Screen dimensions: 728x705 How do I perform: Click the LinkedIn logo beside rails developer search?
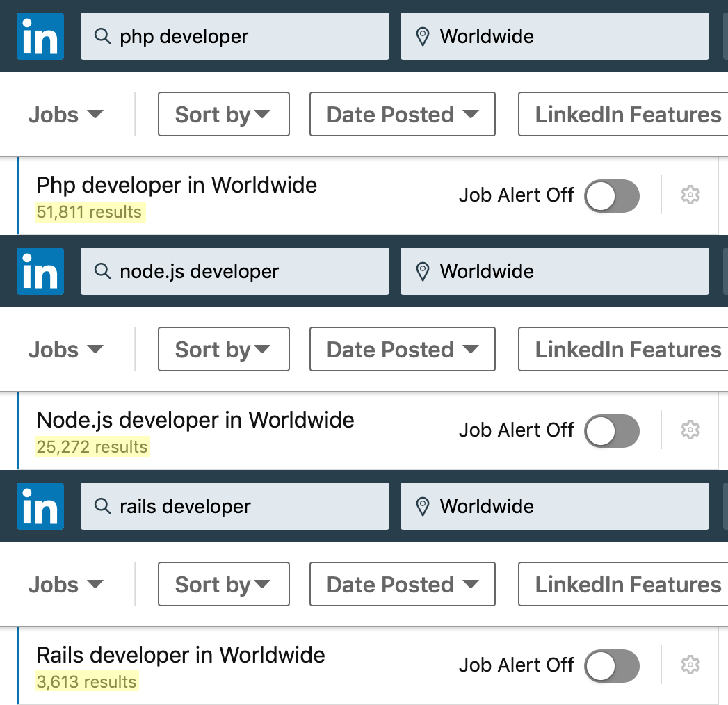point(40,506)
